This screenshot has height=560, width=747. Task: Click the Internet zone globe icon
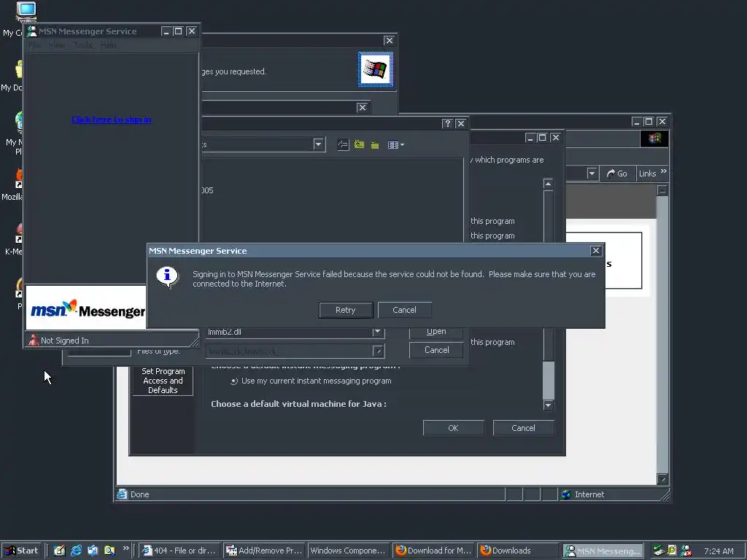pos(566,494)
